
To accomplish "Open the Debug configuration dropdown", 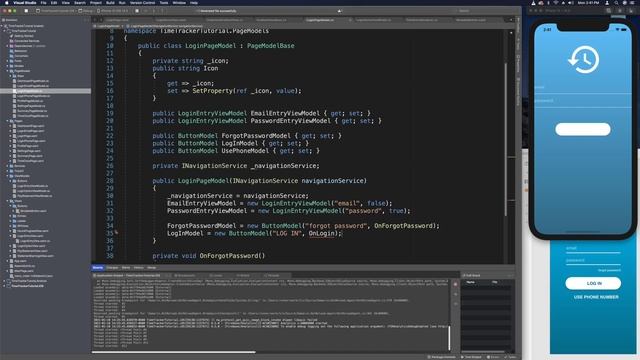I will (86, 11).
